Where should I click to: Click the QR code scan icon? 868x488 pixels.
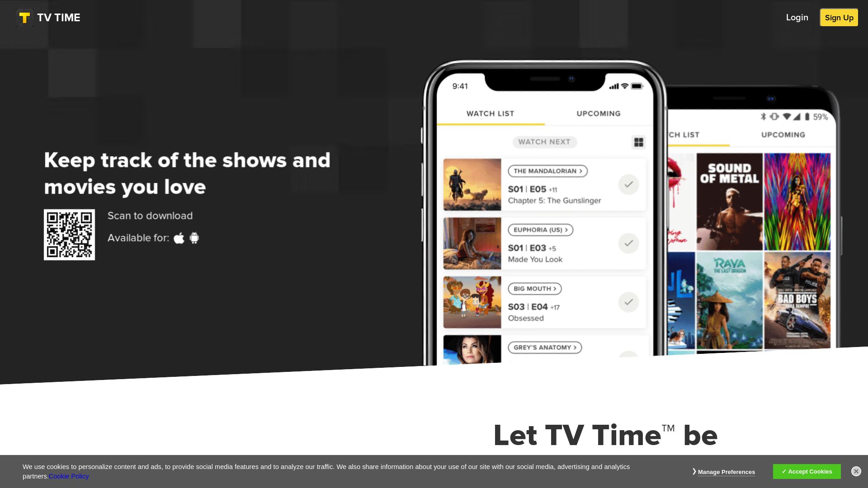tap(69, 234)
